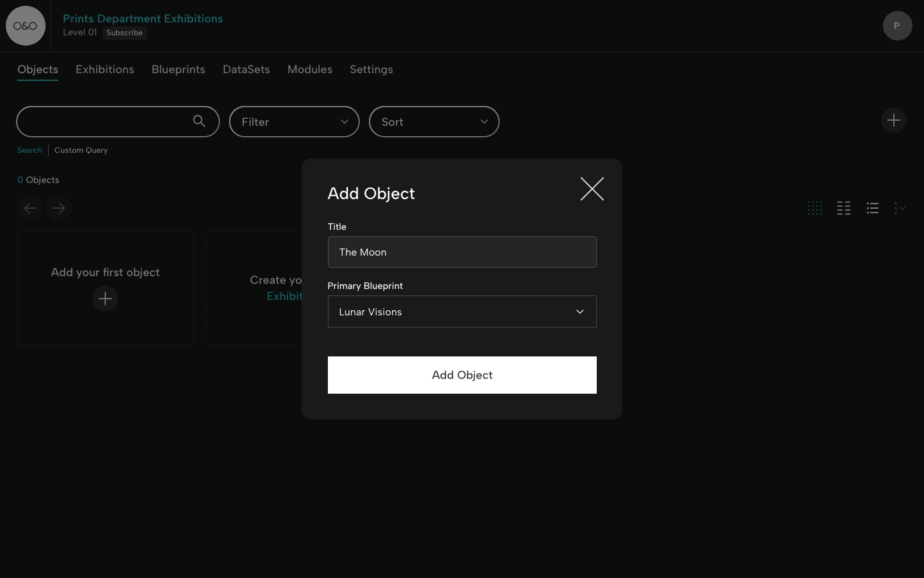Select the grid view icon
Viewport: 924px width, 578px height.
pos(815,208)
